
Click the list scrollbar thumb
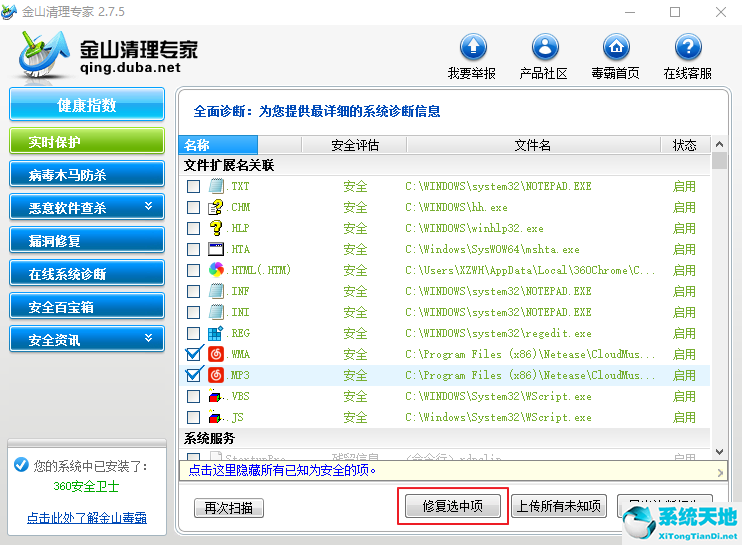click(x=719, y=160)
